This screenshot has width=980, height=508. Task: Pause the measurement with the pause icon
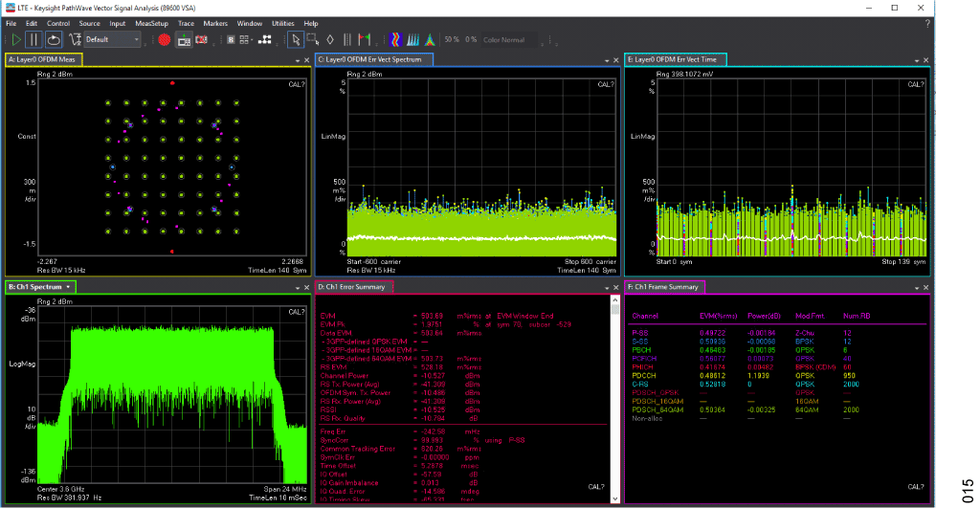[x=35, y=40]
